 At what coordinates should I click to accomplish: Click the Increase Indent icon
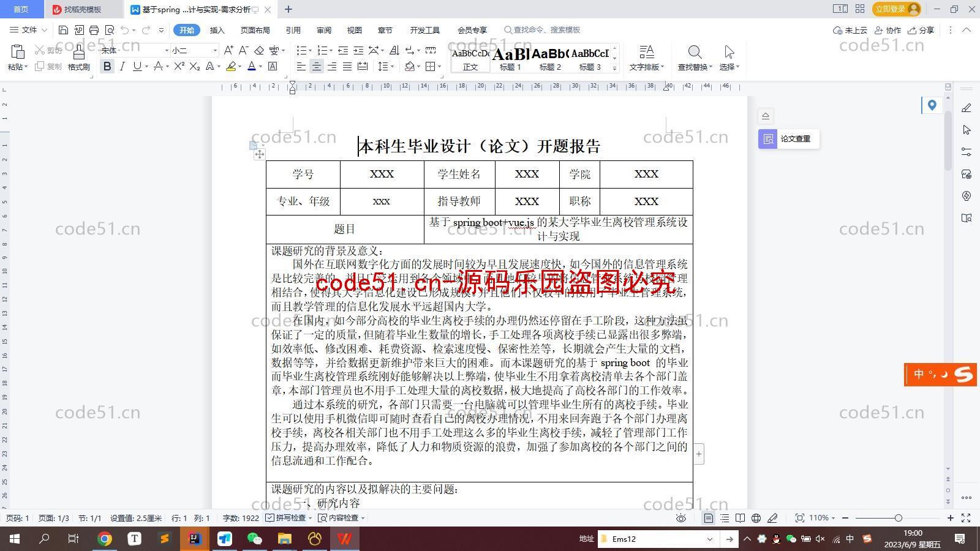click(x=358, y=50)
